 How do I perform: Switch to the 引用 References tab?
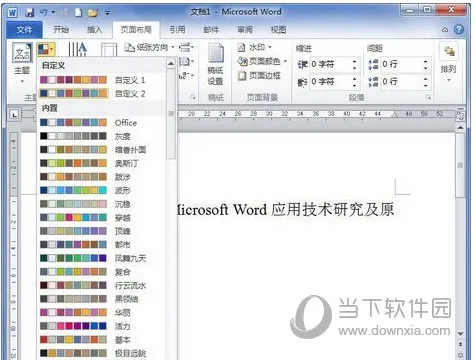[x=177, y=30]
